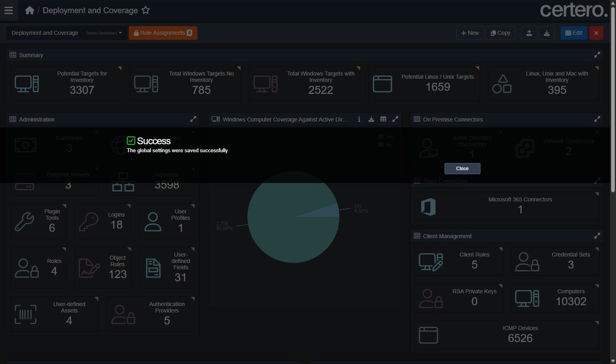This screenshot has width=616, height=364.
Task: Open the Roles tile
Action: [38, 267]
